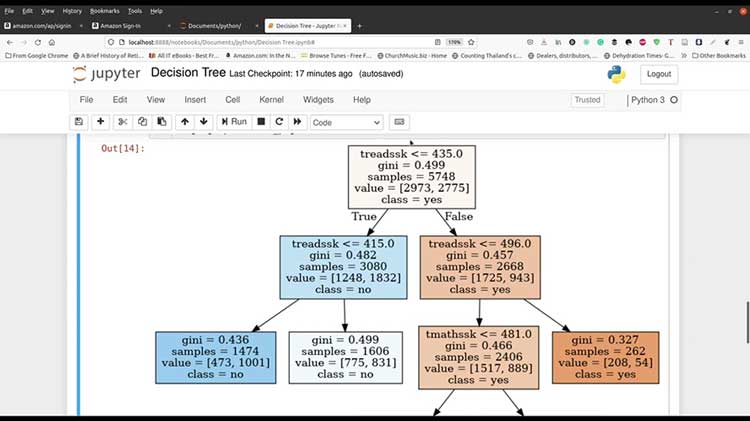This screenshot has width=750, height=421.
Task: Move selected cell up arrow icon
Action: 185,122
